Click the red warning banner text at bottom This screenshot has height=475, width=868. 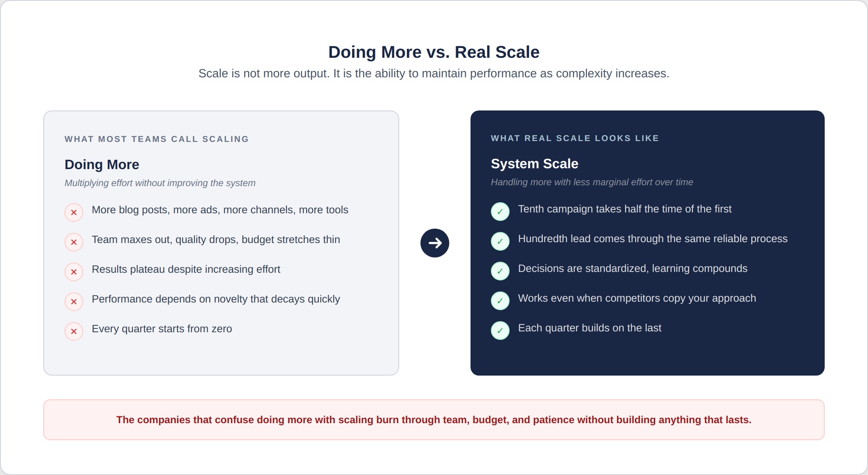coord(434,420)
